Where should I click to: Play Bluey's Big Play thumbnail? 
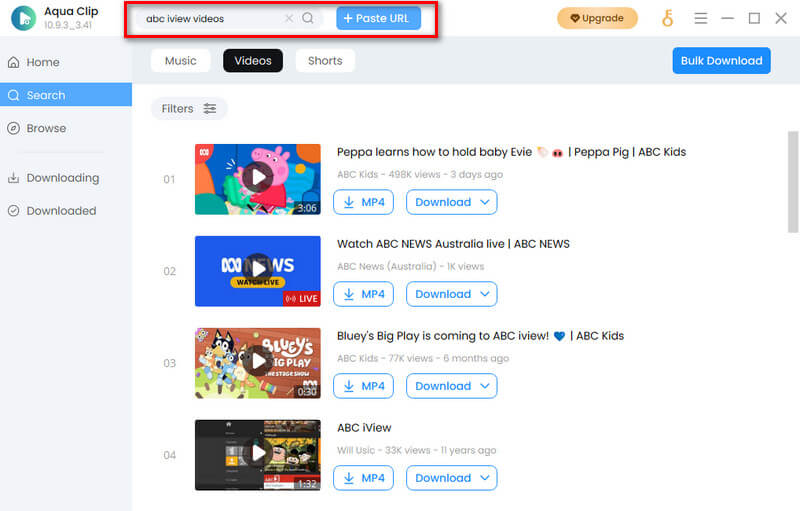click(x=258, y=363)
